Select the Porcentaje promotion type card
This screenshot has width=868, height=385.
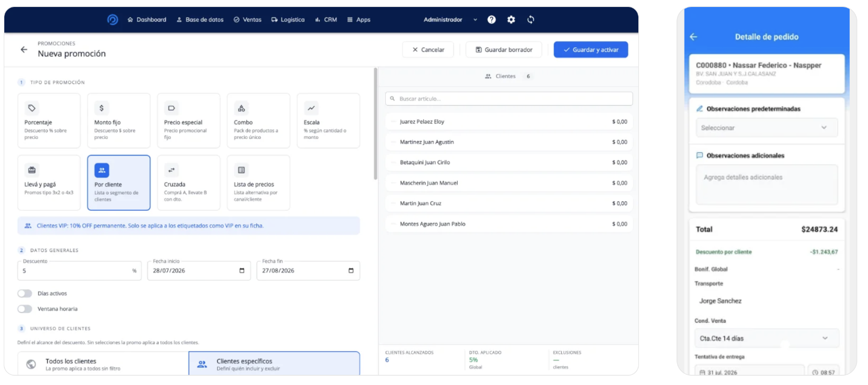[49, 121]
